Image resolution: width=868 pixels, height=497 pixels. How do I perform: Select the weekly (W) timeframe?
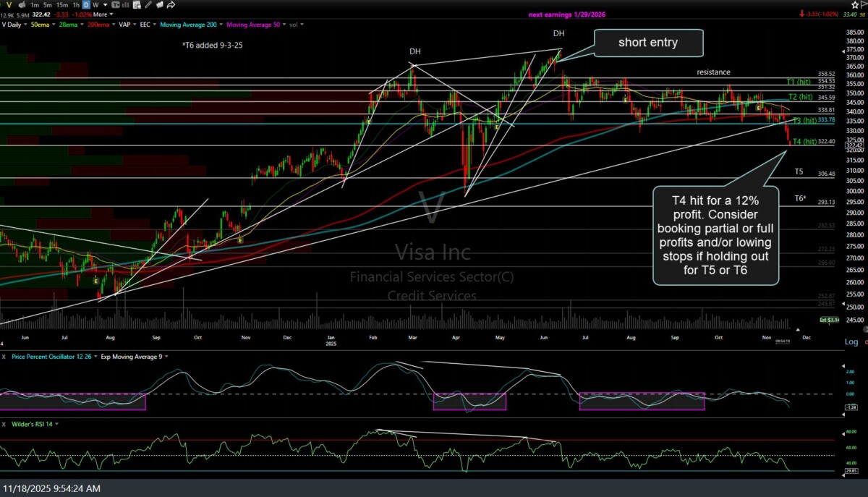click(95, 4)
